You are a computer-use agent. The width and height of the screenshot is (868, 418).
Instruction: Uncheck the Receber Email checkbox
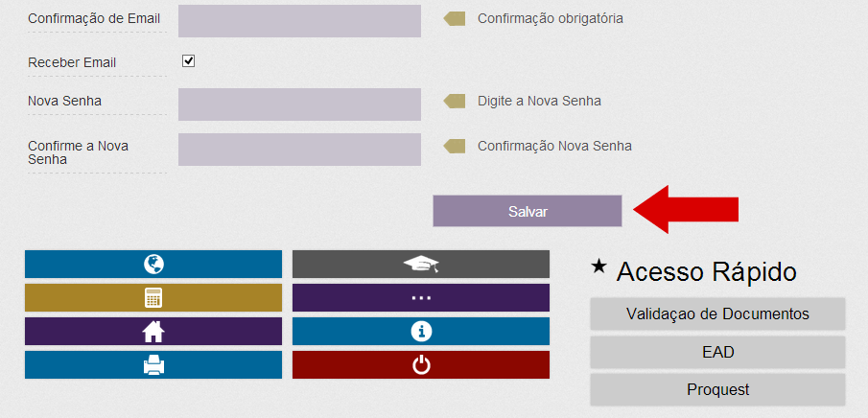189,61
